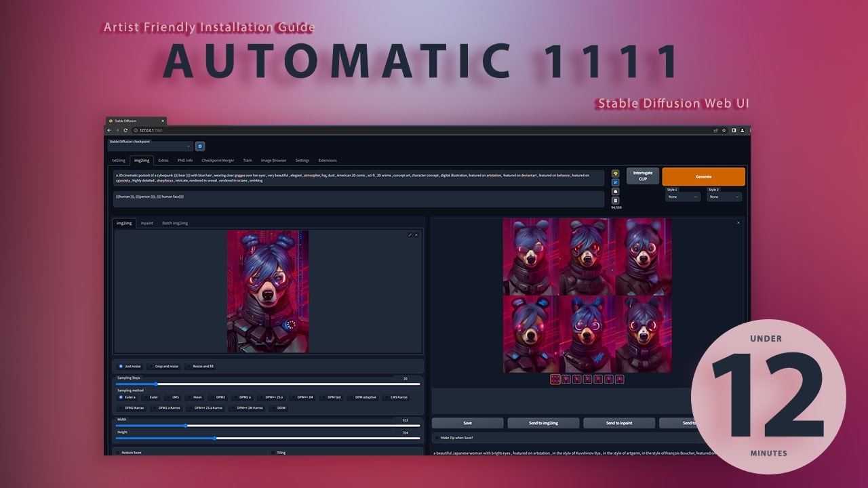Bookmark this page with star icon
Viewport: 868px width, 488px height.
[x=724, y=130]
